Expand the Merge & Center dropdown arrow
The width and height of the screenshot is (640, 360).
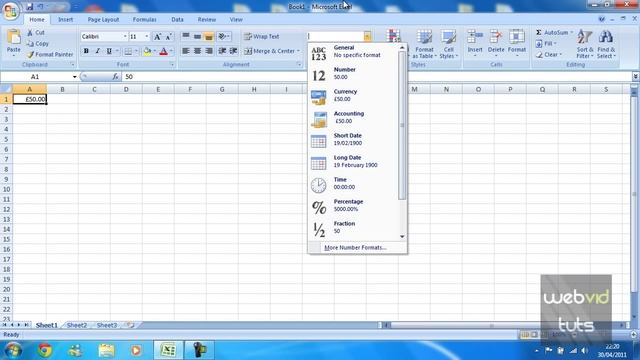298,51
